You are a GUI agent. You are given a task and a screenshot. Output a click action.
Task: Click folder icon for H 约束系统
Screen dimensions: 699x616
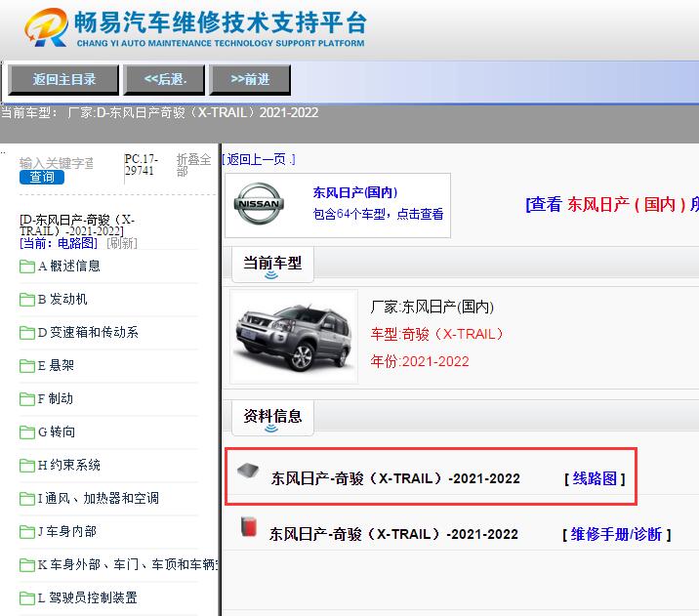click(27, 466)
